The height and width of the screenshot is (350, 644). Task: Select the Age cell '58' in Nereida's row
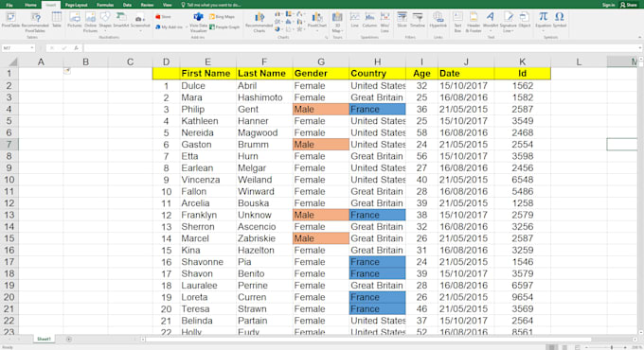(421, 133)
